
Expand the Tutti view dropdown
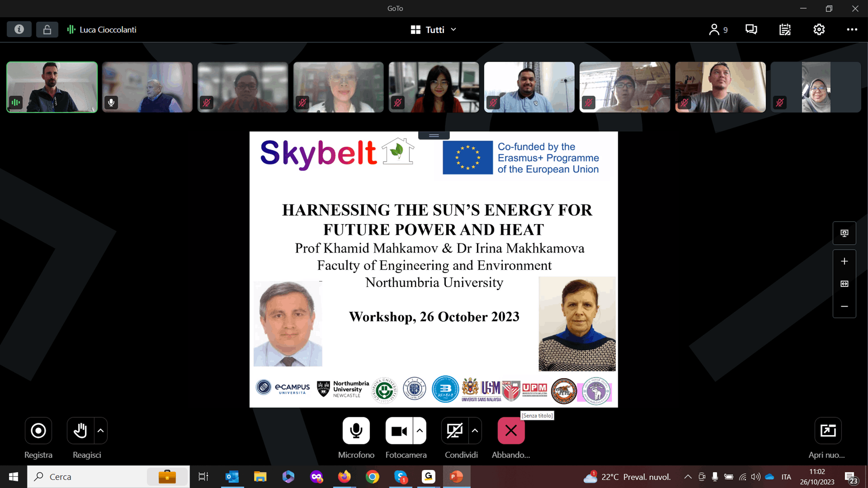(x=433, y=29)
